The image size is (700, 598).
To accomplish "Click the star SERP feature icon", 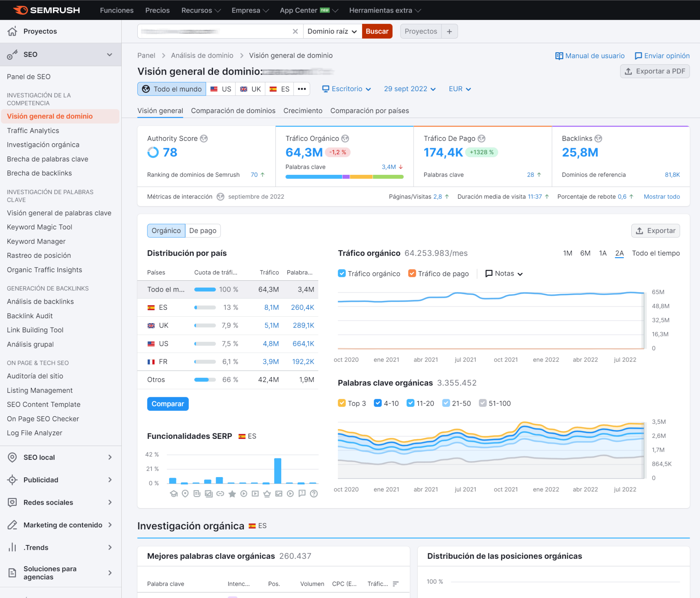I will 232,493.
